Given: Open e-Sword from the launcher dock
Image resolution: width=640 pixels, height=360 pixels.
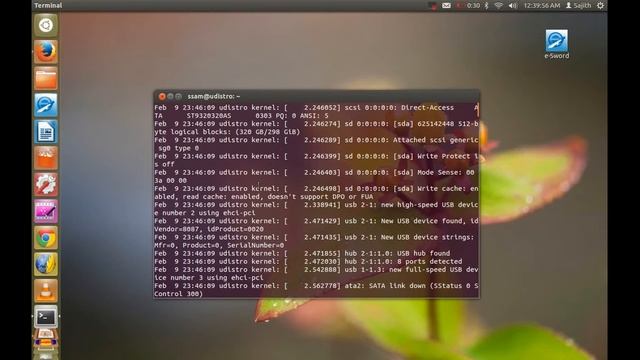Looking at the screenshot, I should pos(46,105).
